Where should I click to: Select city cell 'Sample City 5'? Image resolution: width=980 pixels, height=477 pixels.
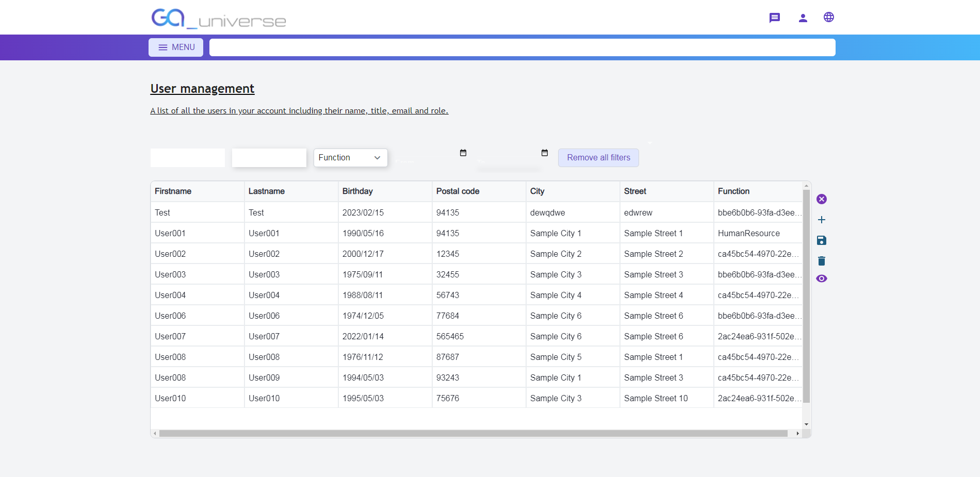(573, 357)
